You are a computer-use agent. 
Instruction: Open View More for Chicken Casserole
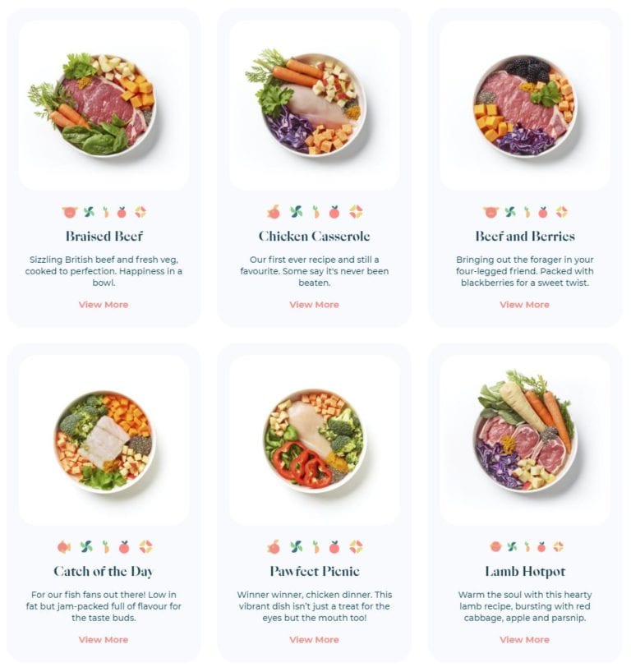coord(314,304)
